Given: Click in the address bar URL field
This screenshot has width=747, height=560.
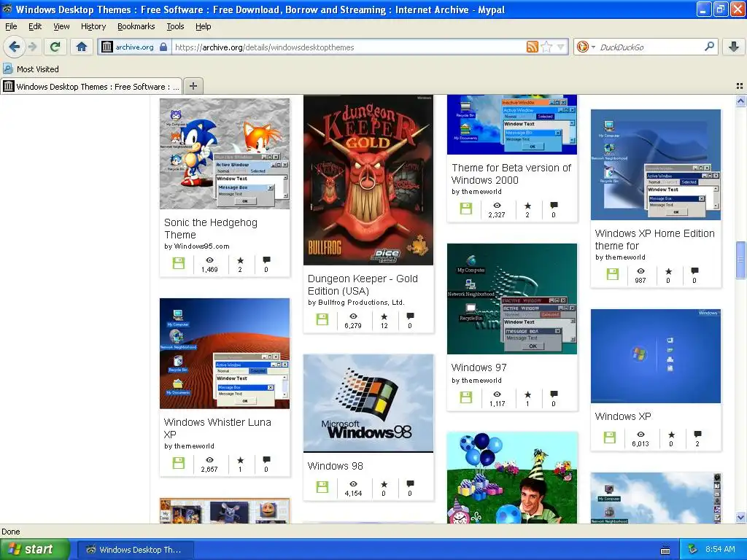Looking at the screenshot, I should (348, 47).
